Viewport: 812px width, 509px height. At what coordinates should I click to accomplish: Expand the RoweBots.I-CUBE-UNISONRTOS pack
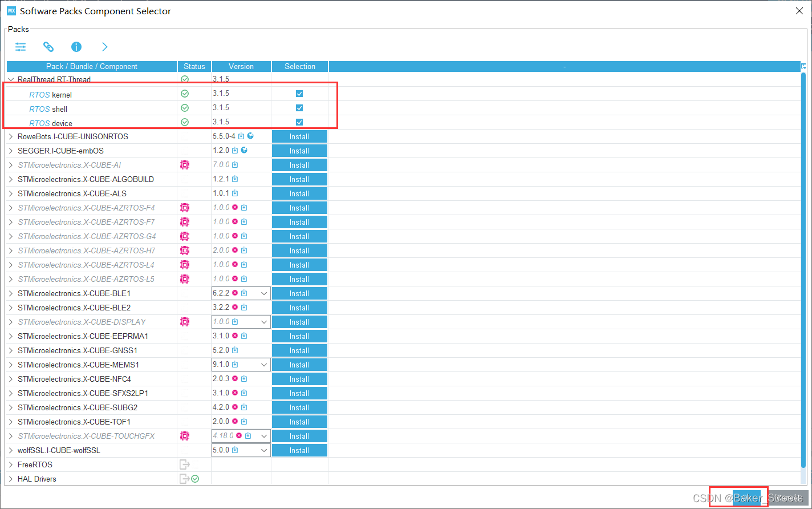tap(11, 136)
